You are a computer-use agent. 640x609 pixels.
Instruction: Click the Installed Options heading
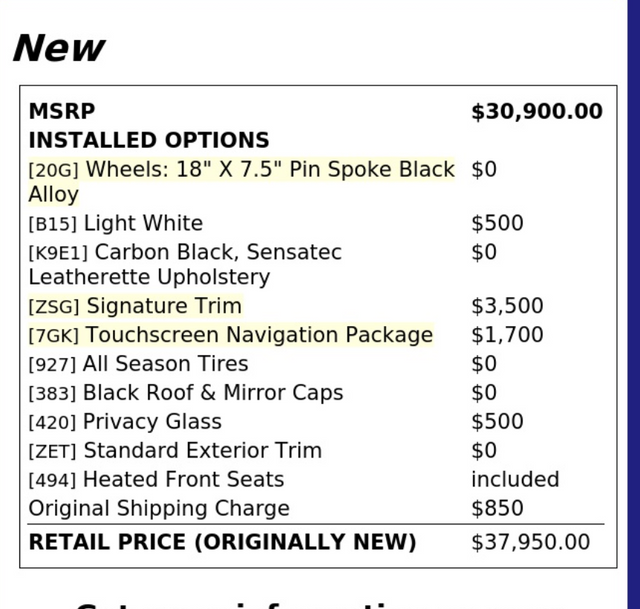point(149,140)
